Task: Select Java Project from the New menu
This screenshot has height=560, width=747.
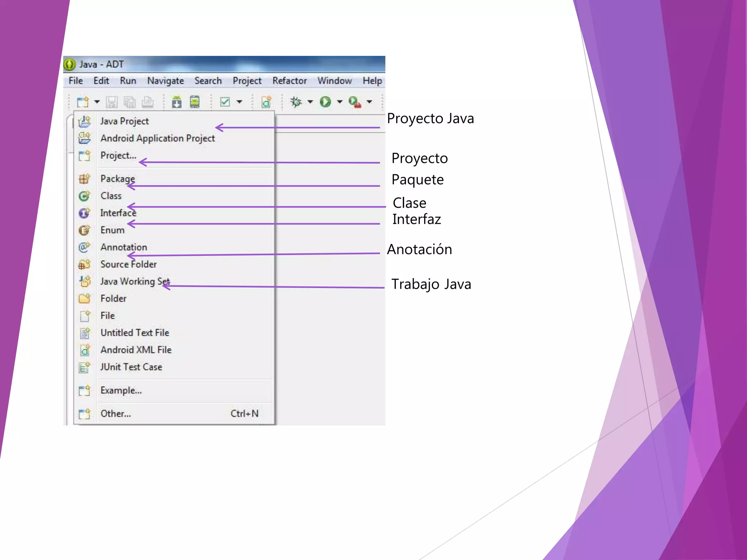Action: coord(174,121)
